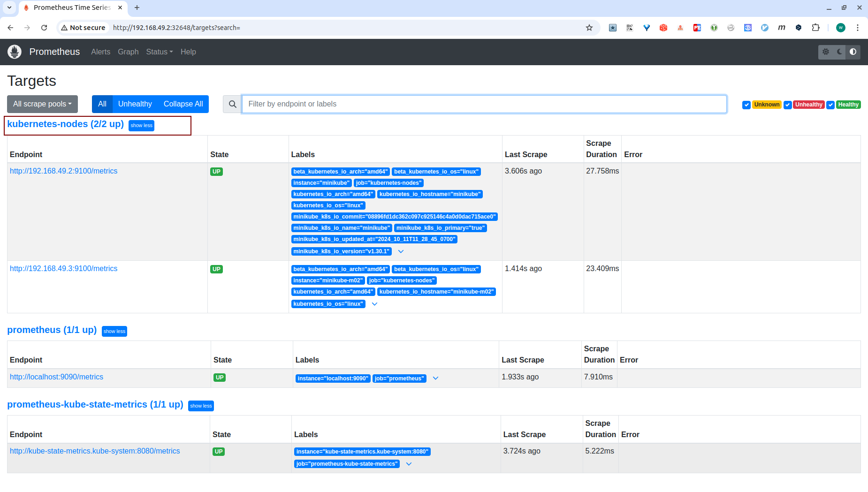Click the Not secure site info icon
This screenshot has height=492, width=868.
click(83, 28)
